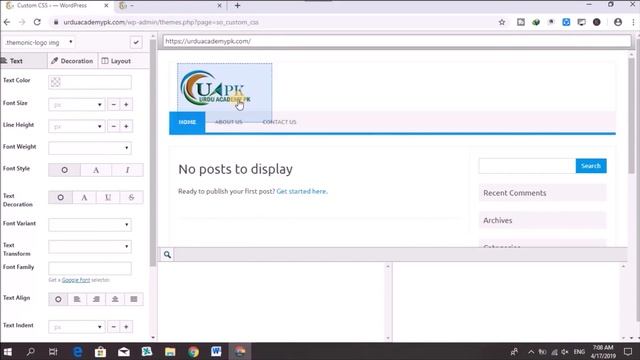This screenshot has height=360, width=640.
Task: Decrease Line Height with minus button
Action: point(114,126)
